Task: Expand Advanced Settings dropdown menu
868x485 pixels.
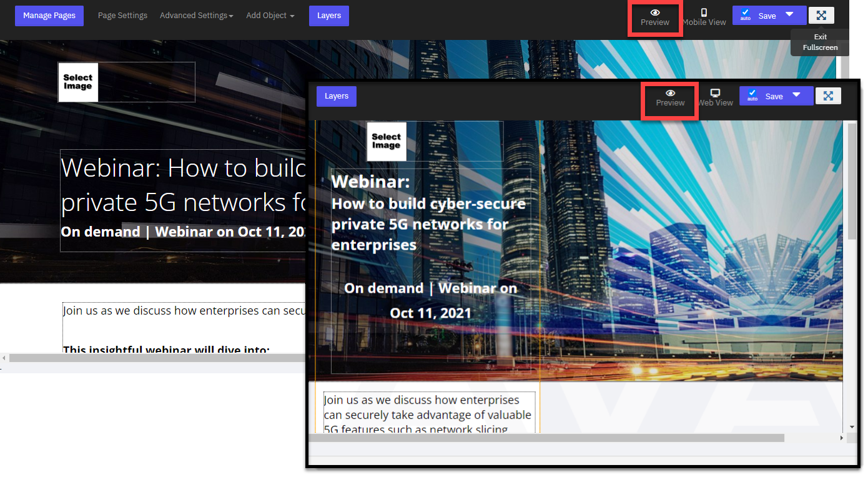Action: coord(197,16)
